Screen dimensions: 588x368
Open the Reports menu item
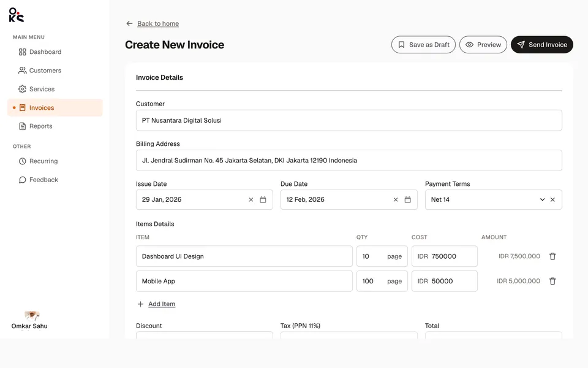click(x=55, y=126)
